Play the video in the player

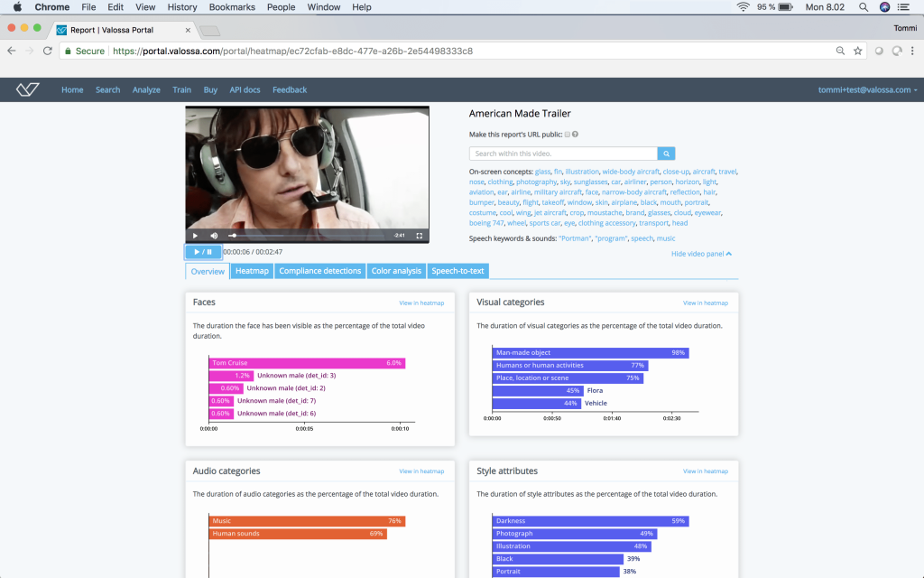[195, 236]
